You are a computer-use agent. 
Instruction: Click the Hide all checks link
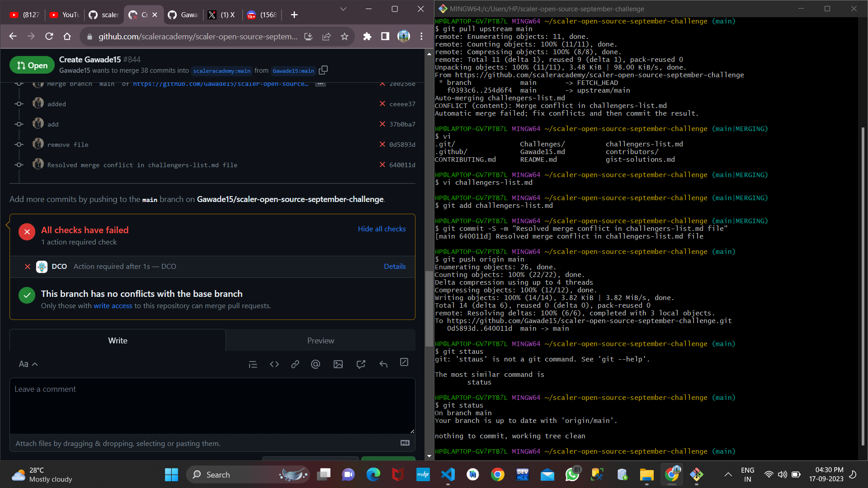(382, 229)
